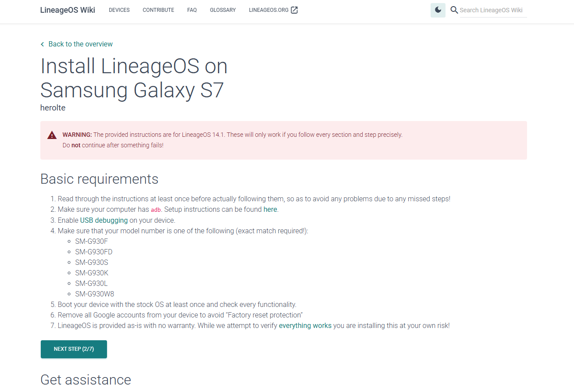Follow the Back to the overview link
This screenshot has width=574, height=392.
[81, 44]
